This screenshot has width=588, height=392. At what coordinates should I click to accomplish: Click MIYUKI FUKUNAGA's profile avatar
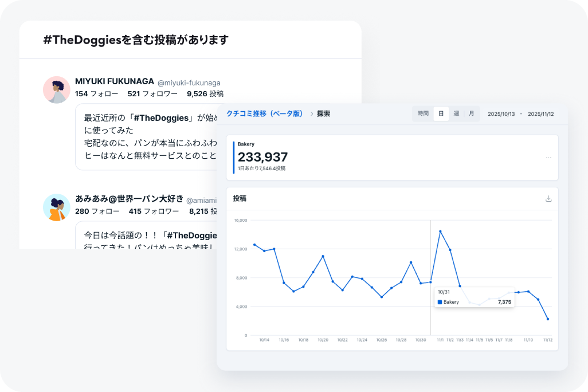(x=56, y=90)
